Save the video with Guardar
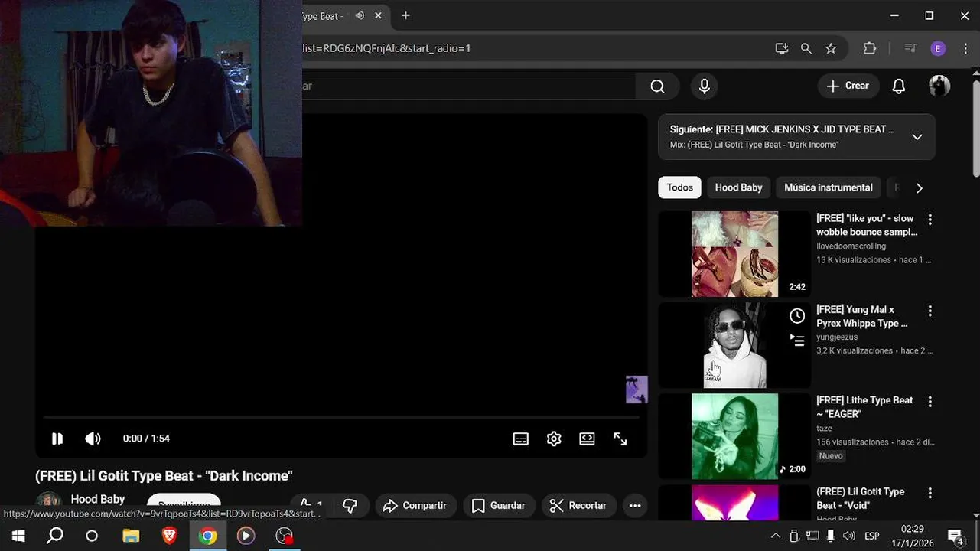 coord(499,505)
